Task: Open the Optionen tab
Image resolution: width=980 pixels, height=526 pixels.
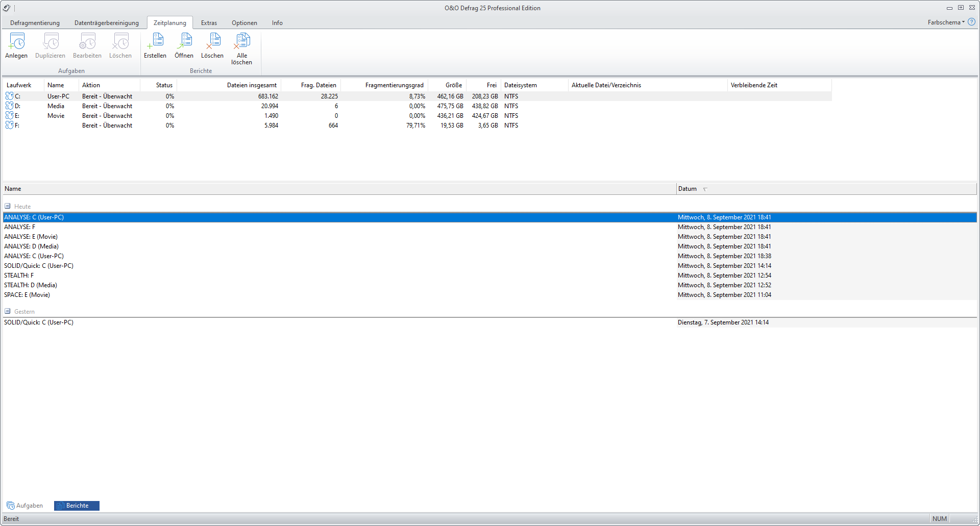Action: click(x=244, y=23)
